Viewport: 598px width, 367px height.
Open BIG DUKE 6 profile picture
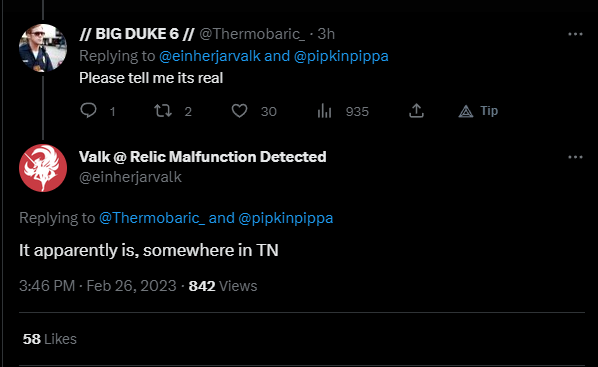point(43,48)
